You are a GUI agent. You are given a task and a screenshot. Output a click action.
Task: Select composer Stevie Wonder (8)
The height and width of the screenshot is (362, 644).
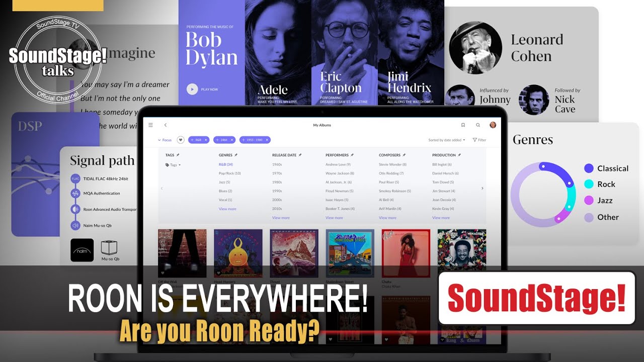coord(392,164)
